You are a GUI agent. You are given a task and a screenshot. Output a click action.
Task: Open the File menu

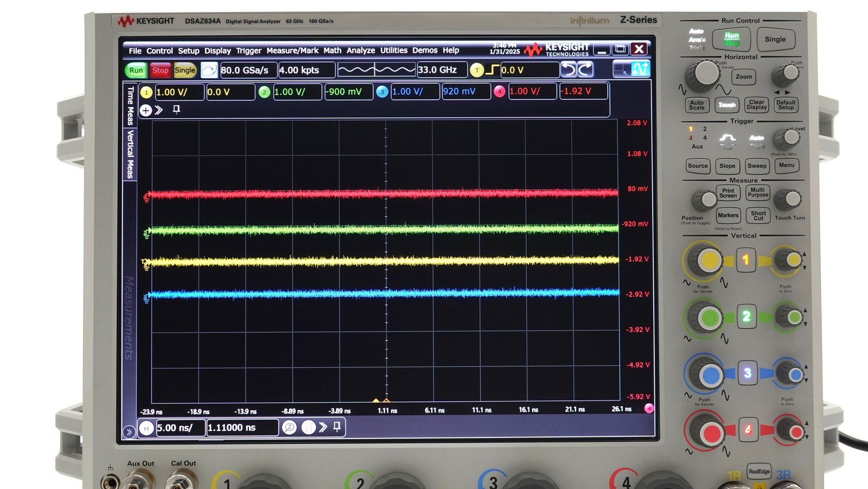(135, 50)
